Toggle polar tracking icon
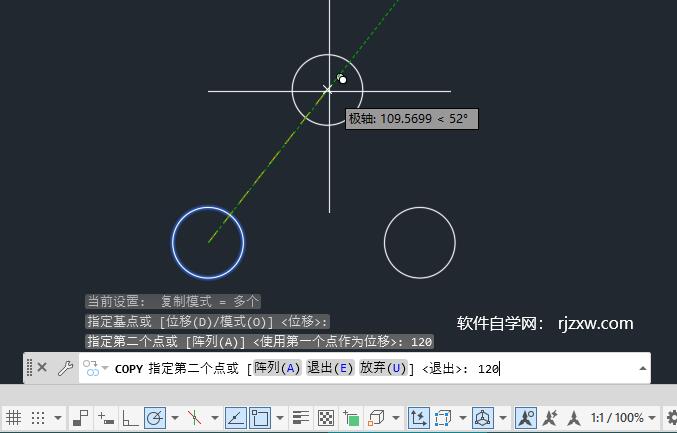The height and width of the screenshot is (433, 677). pyautogui.click(x=155, y=417)
